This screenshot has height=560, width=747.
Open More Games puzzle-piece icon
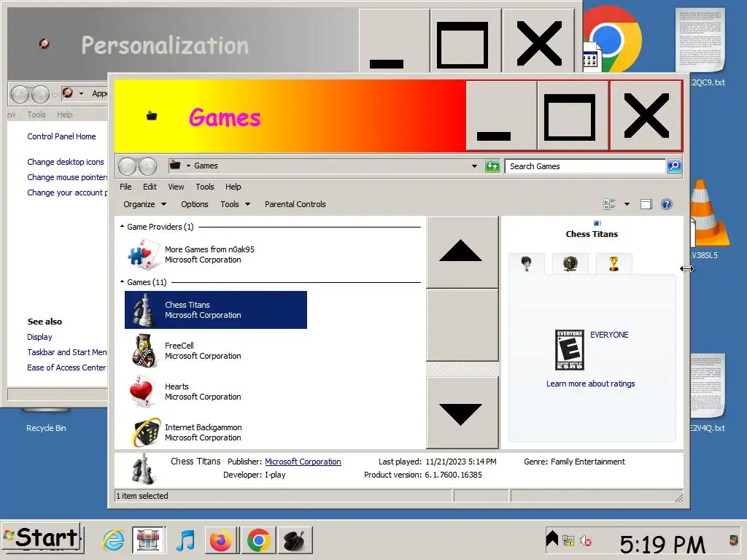click(x=144, y=254)
